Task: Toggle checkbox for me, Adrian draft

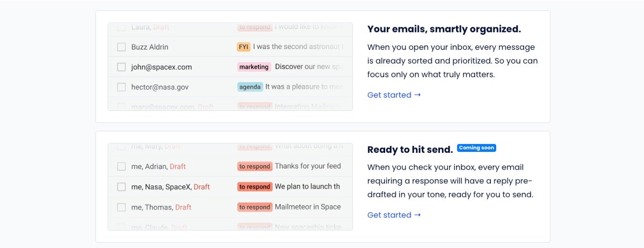Action: pos(122,167)
